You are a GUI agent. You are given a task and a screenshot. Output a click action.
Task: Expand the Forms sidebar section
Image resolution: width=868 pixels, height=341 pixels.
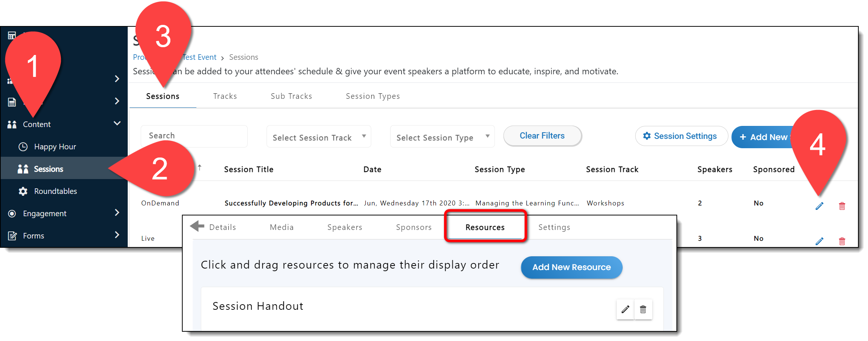tap(117, 235)
